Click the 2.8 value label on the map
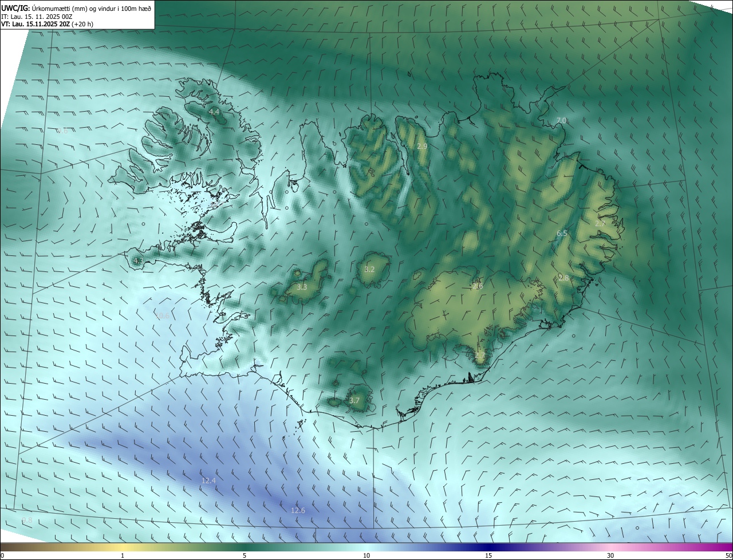 pyautogui.click(x=563, y=278)
